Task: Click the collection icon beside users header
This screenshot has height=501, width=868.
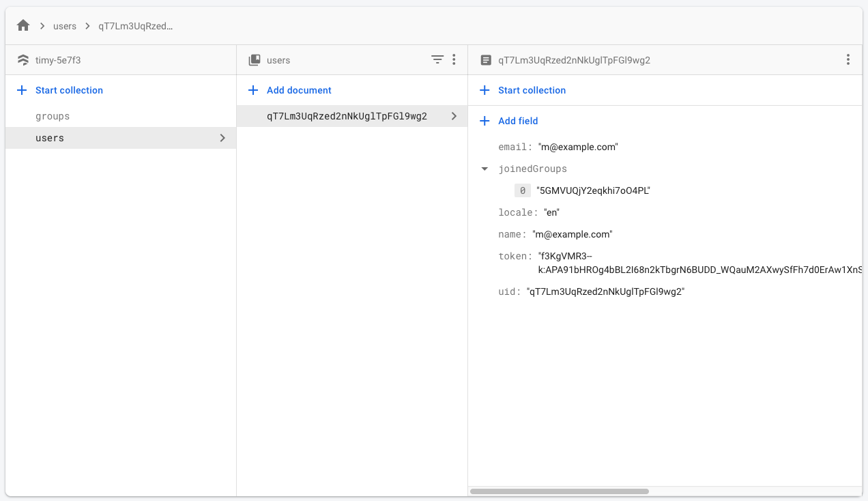Action: [x=255, y=60]
